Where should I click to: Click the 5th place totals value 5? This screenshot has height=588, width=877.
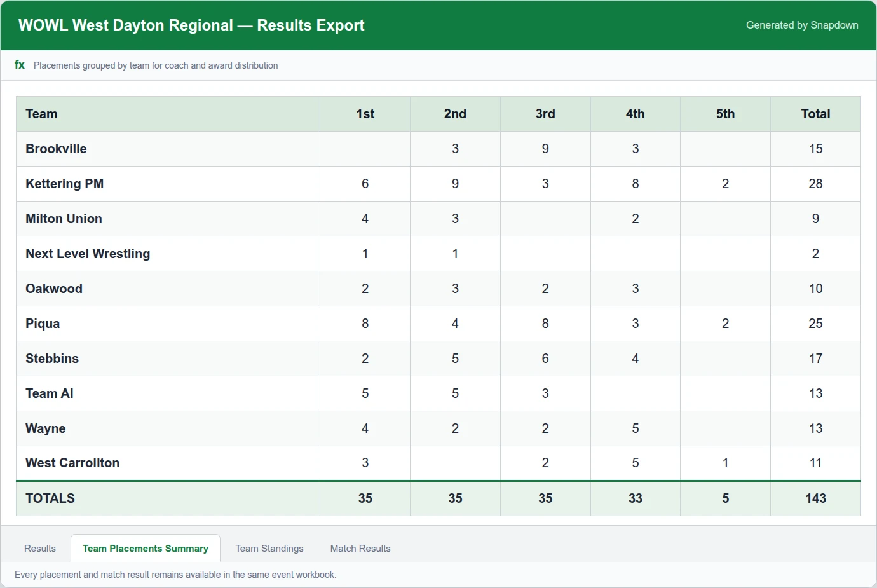point(726,498)
